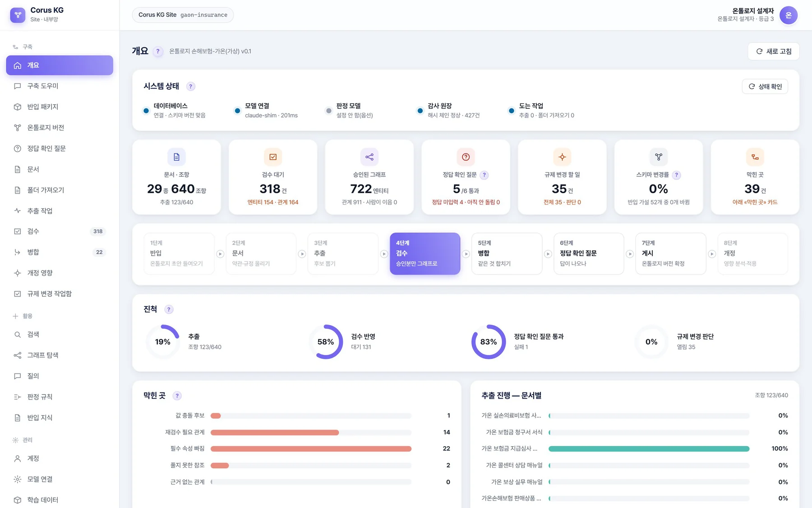Click the 판정 규칙 sidebar icon

pos(18,397)
